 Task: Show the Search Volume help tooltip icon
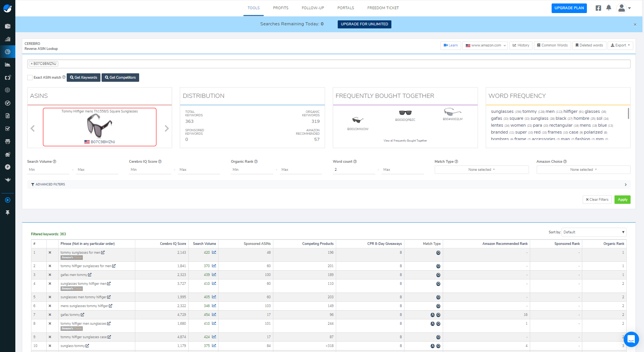pos(54,162)
